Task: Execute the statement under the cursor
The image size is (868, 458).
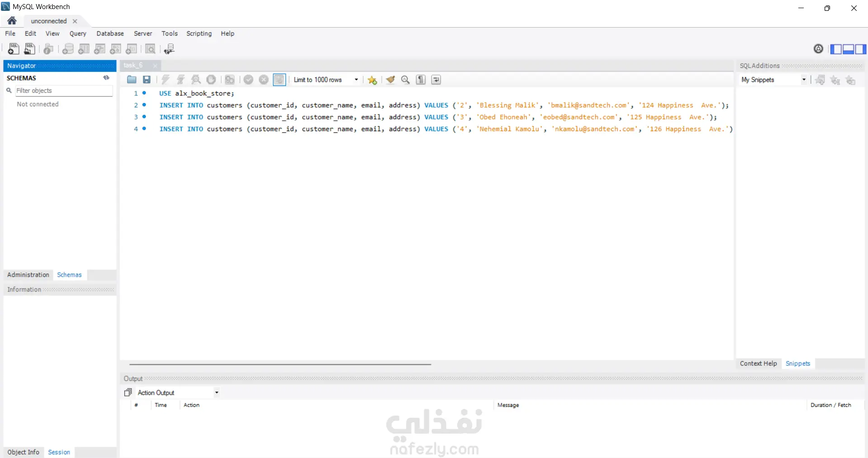Action: click(x=180, y=80)
